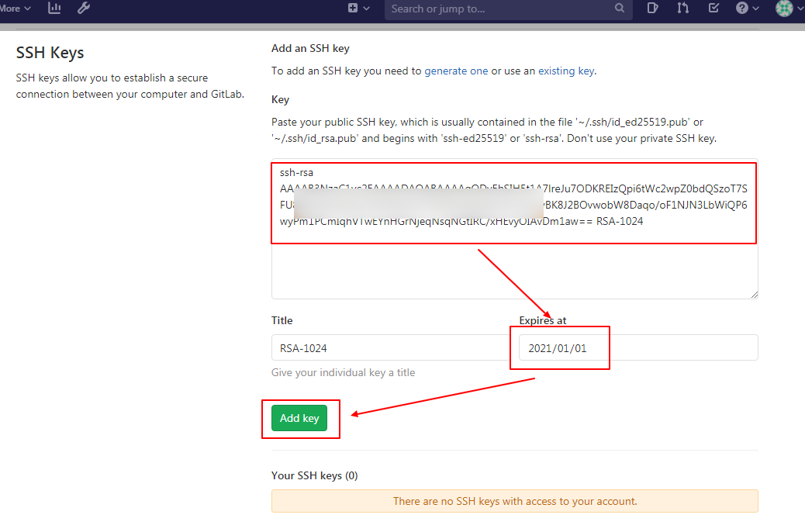Click the search magnifier icon
This screenshot has width=805, height=532.
[619, 10]
